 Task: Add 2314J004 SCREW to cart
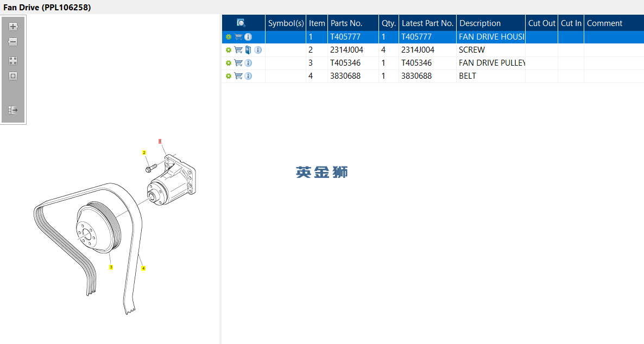coord(238,50)
